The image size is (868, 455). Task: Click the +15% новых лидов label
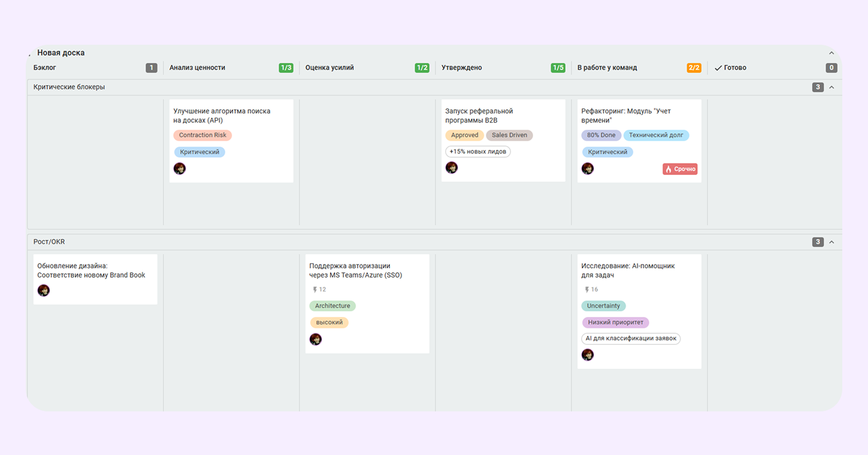[x=478, y=151]
